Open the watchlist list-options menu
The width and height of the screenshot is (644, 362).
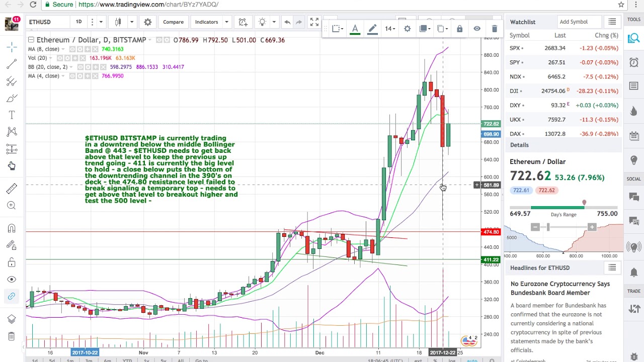[x=612, y=22]
